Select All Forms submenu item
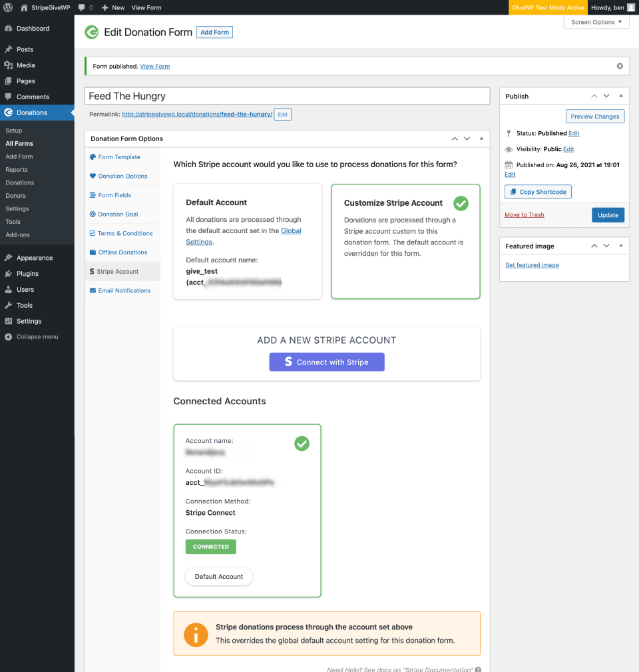This screenshot has width=639, height=672. point(19,144)
